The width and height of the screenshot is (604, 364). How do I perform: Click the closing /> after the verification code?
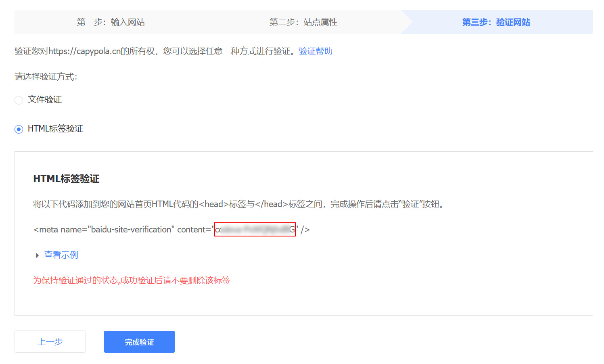click(305, 230)
